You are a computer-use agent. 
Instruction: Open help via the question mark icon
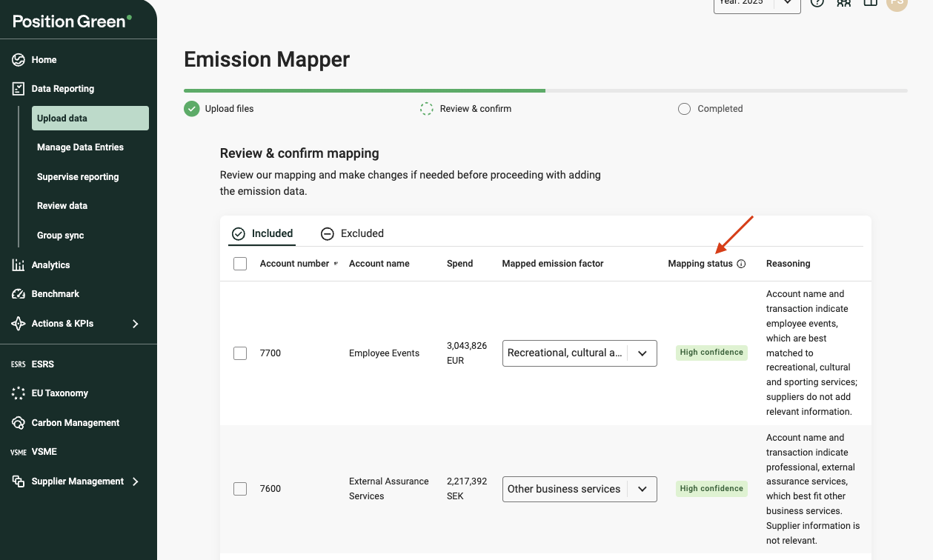pyautogui.click(x=817, y=2)
